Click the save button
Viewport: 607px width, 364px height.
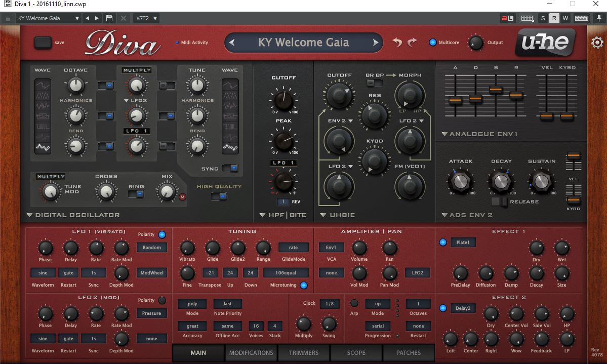pos(43,43)
